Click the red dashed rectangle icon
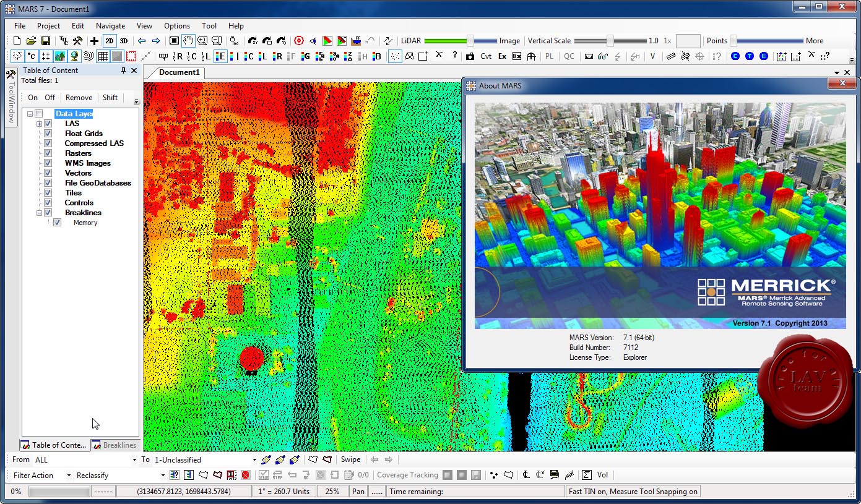Image resolution: width=861 pixels, height=504 pixels. click(131, 56)
